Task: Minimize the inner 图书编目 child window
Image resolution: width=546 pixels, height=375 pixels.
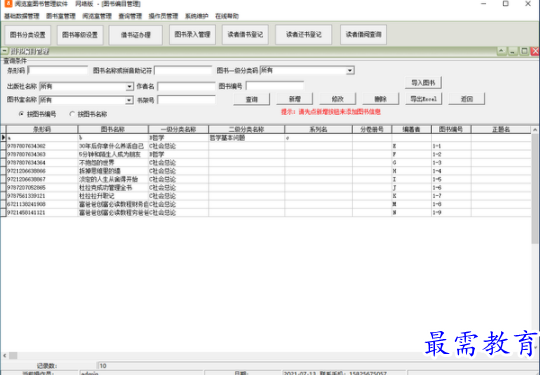Action: (513, 51)
